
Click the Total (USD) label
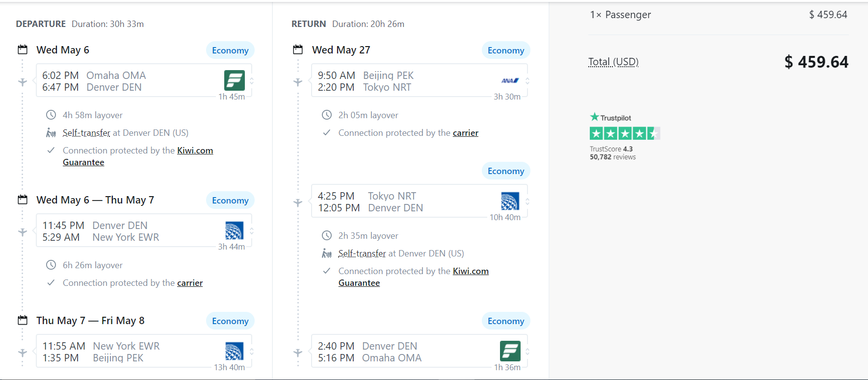(x=613, y=62)
